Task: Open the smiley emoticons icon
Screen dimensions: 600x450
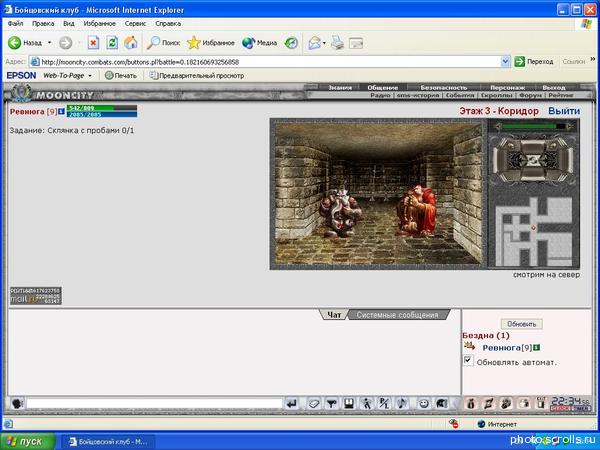Action: click(x=423, y=404)
